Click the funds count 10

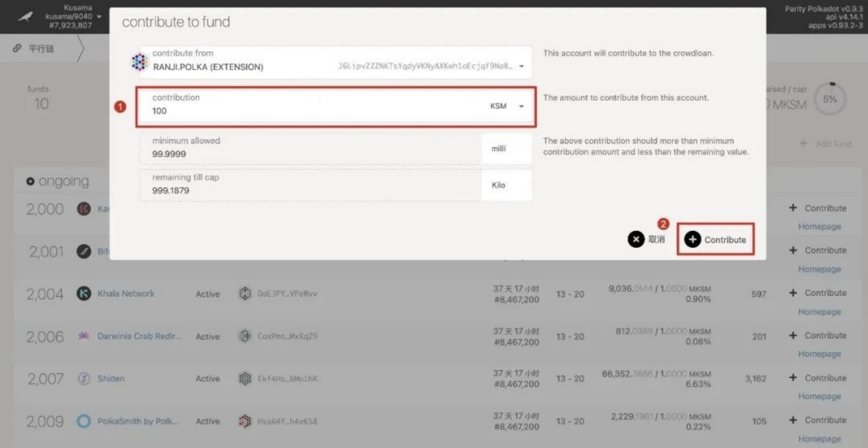tap(41, 104)
